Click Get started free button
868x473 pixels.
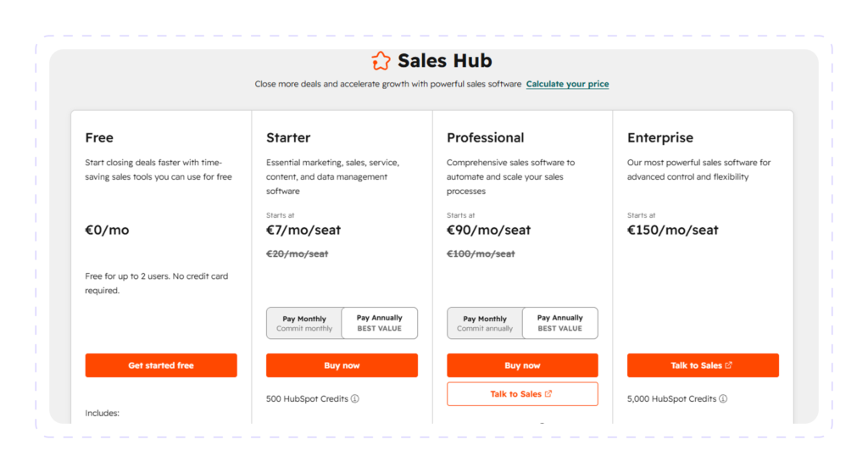point(161,365)
